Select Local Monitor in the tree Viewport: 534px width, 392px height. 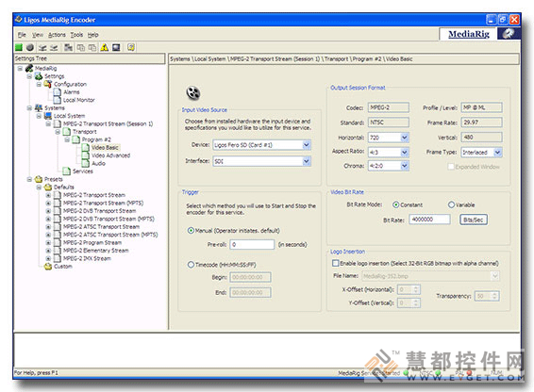click(x=79, y=100)
